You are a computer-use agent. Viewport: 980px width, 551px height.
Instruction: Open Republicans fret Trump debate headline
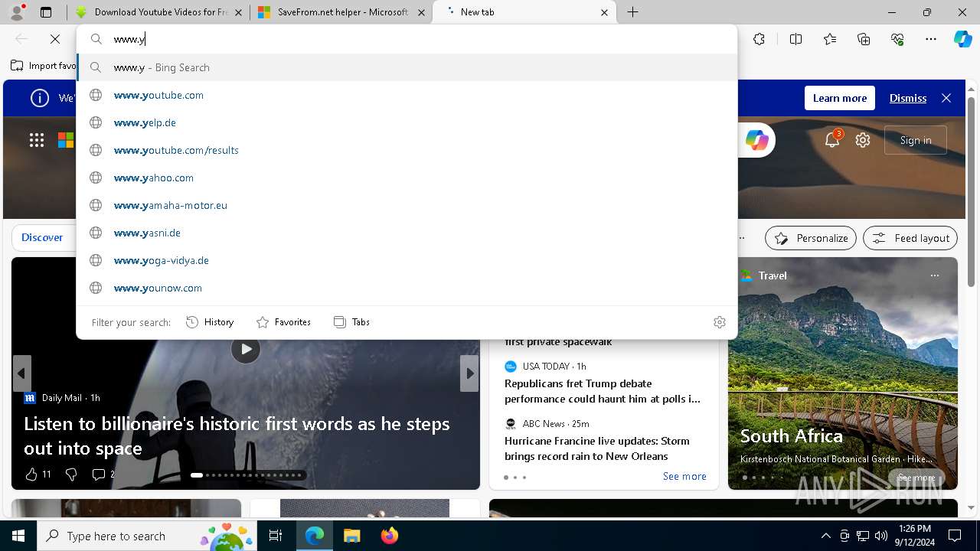point(603,391)
